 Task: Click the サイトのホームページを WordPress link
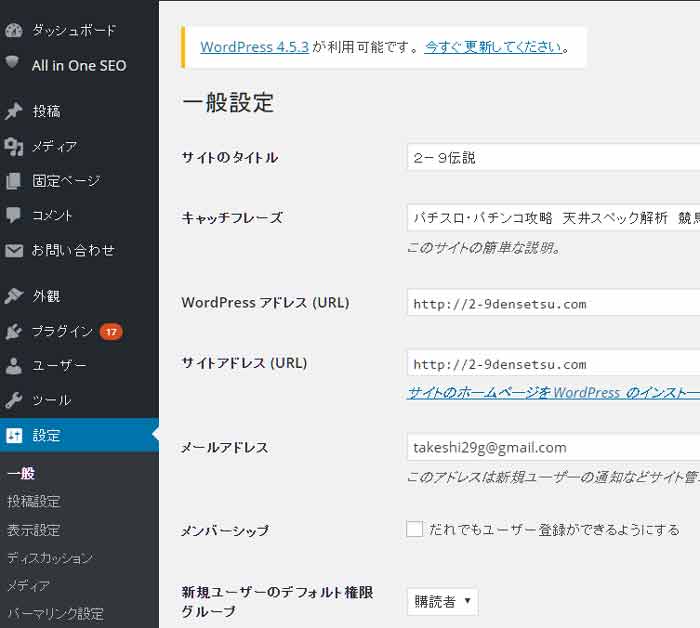point(554,393)
